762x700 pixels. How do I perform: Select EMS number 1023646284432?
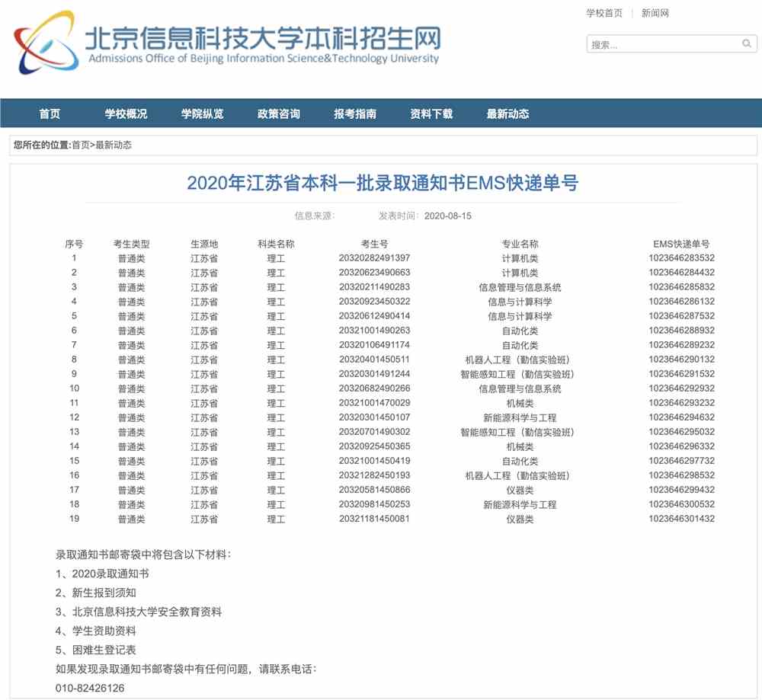(681, 273)
